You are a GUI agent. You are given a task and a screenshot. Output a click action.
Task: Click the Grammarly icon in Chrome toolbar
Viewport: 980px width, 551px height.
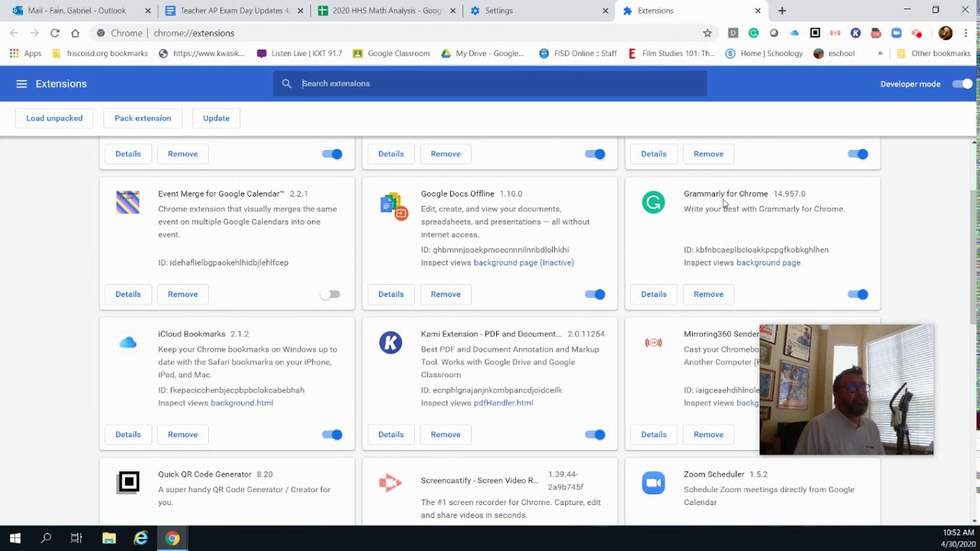pos(753,33)
